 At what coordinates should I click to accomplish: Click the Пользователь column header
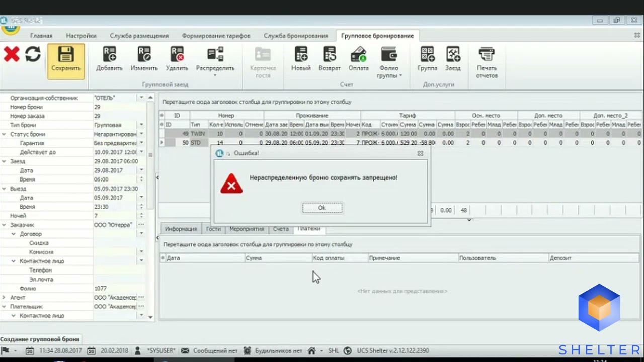click(503, 258)
